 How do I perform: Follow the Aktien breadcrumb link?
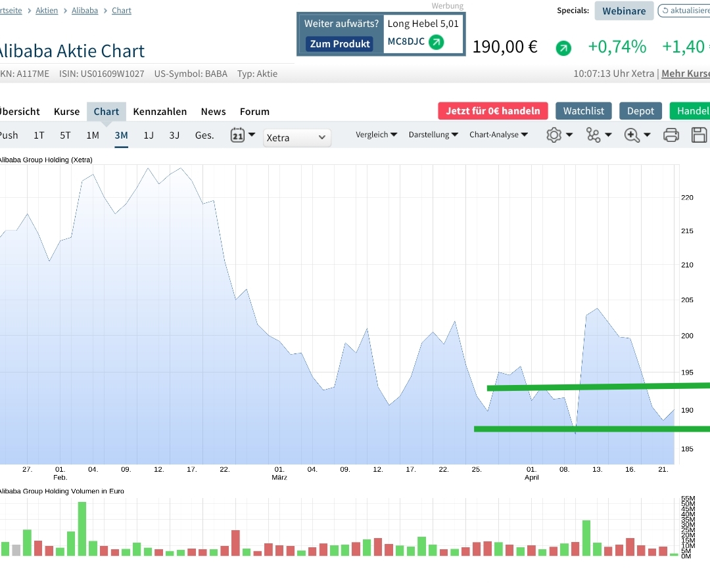(47, 11)
